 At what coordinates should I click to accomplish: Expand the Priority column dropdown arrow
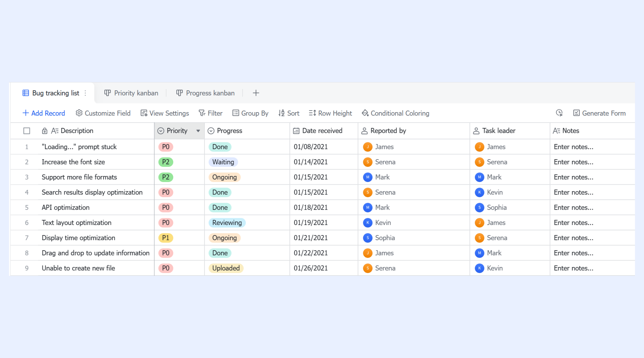[x=198, y=131]
